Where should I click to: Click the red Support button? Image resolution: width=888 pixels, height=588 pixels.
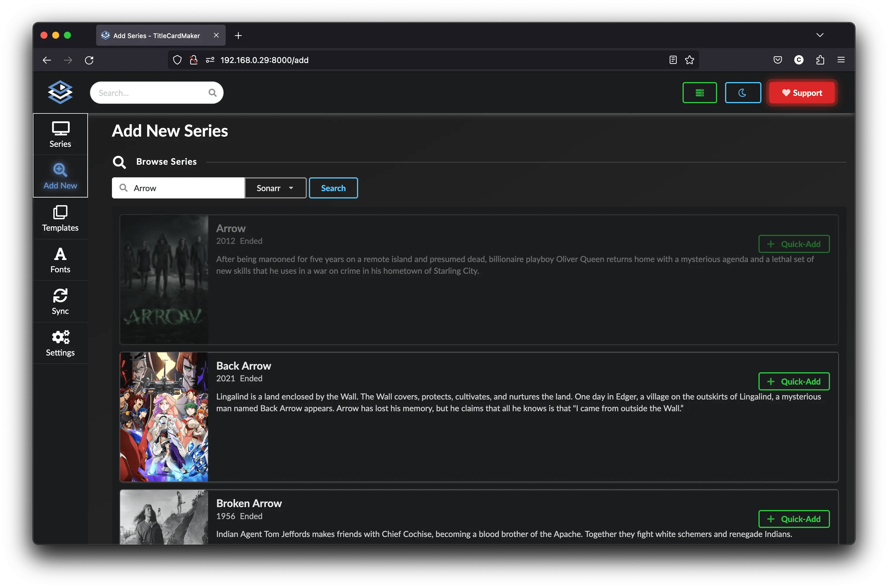(x=802, y=93)
